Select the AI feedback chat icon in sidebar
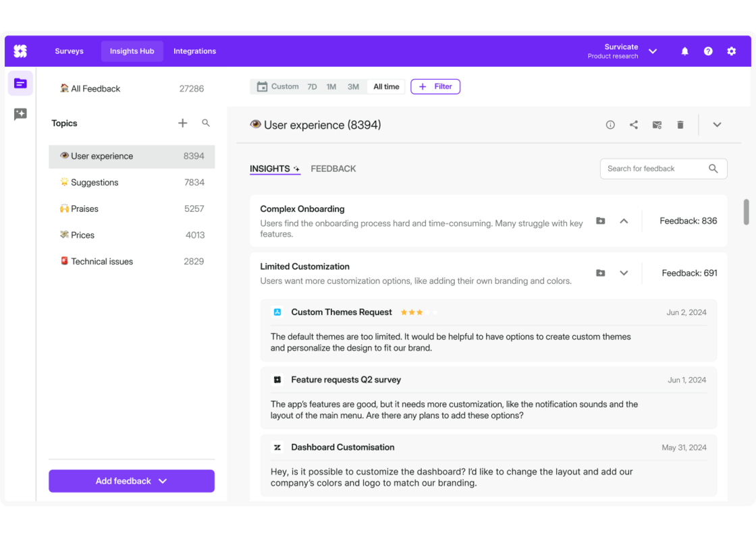 [x=20, y=114]
